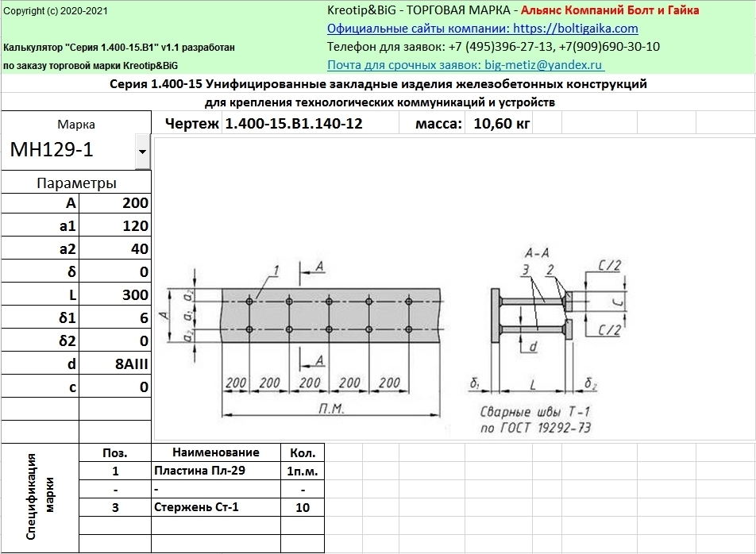
Task: Select the Кол. column header cell
Action: point(302,452)
